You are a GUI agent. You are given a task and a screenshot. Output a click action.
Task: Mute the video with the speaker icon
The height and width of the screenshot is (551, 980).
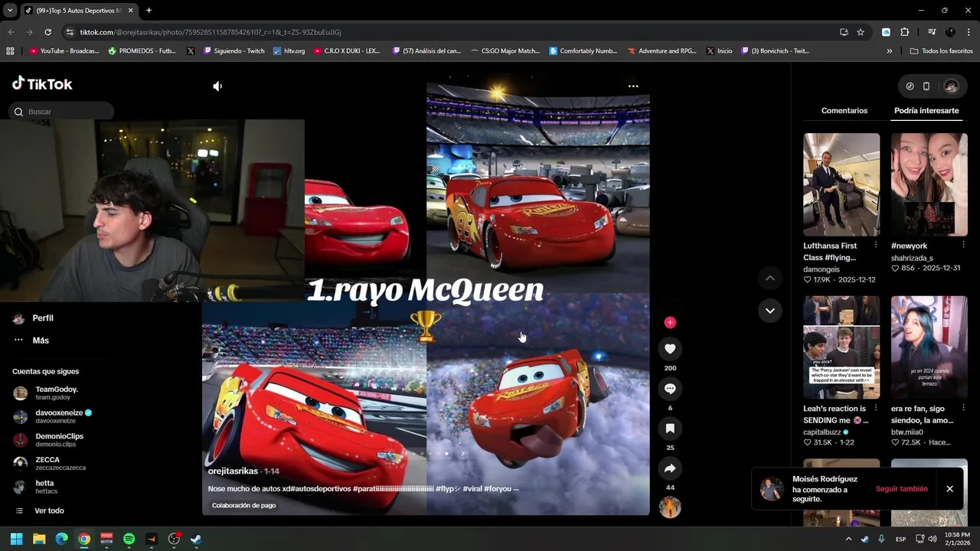coord(217,86)
